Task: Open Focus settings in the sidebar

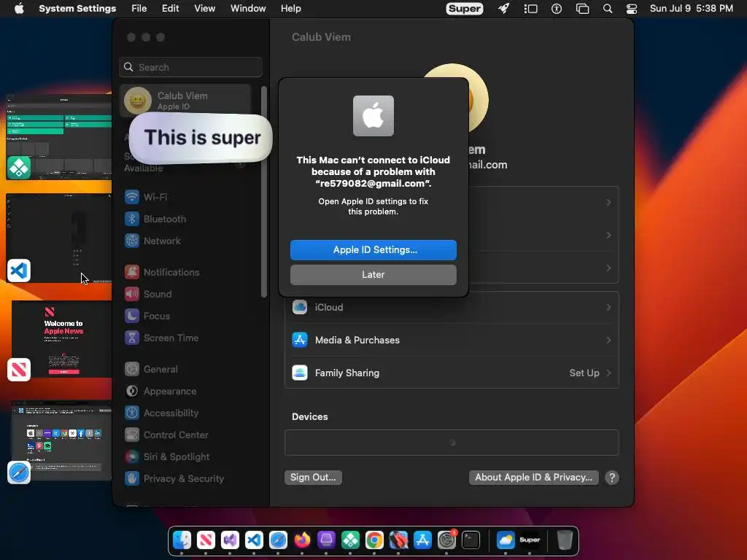Action: click(147, 316)
